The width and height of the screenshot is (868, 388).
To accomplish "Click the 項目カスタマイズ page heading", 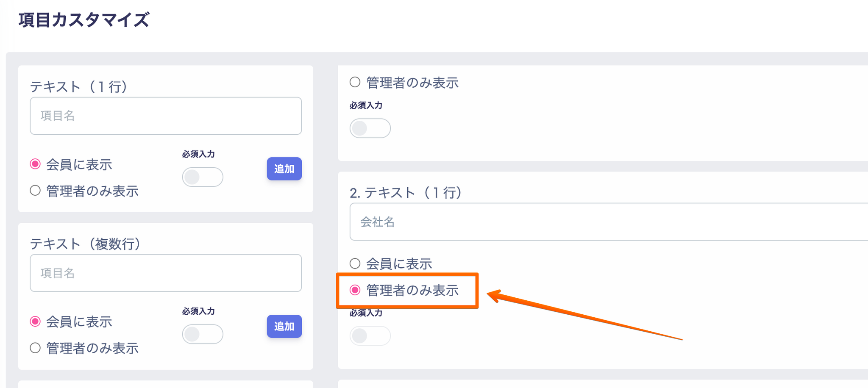I will [x=84, y=20].
